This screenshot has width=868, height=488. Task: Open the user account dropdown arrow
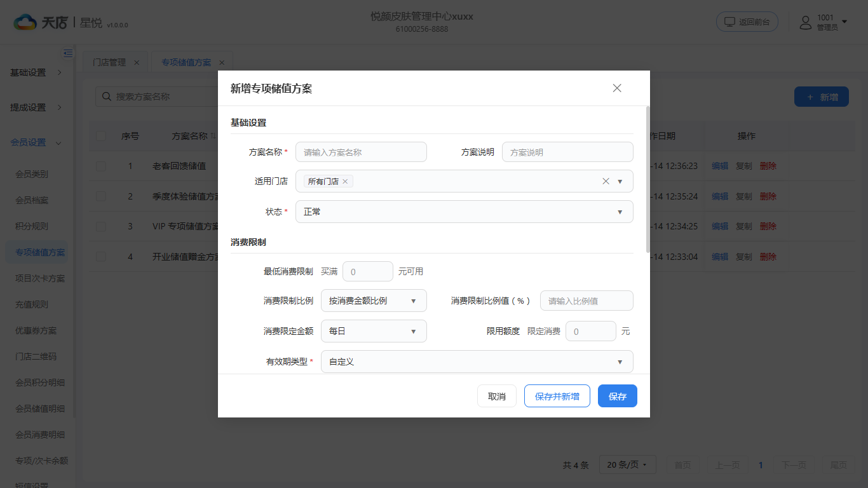click(844, 22)
